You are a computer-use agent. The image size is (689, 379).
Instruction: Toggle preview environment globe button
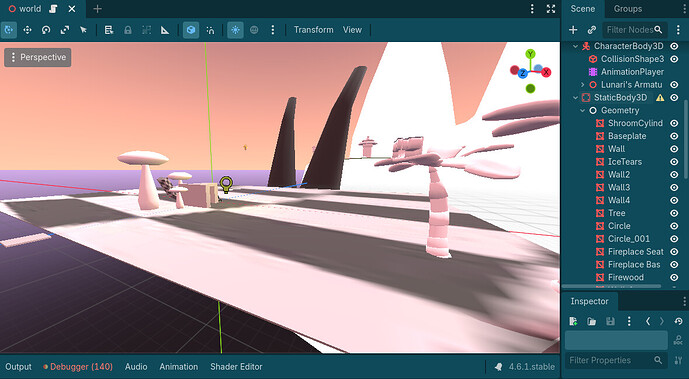point(254,30)
